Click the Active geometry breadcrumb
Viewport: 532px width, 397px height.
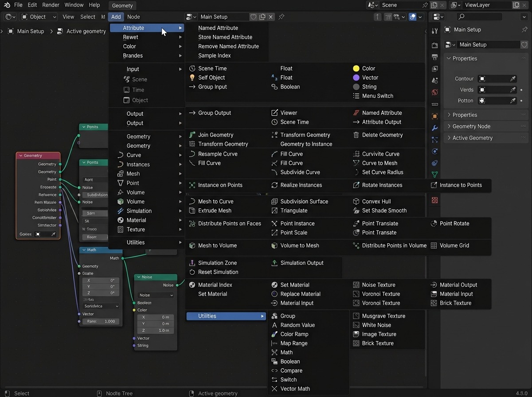86,31
